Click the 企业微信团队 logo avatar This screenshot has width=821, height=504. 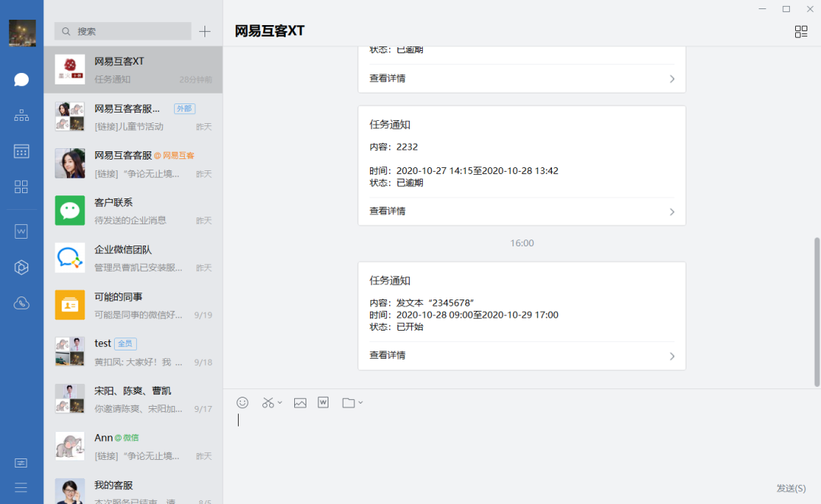70,258
